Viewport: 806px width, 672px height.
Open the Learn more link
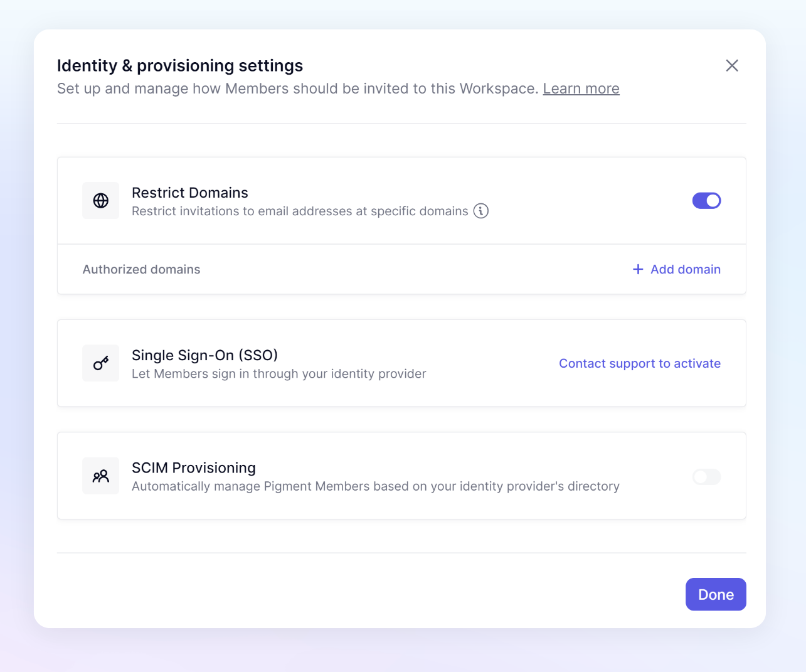pos(581,88)
